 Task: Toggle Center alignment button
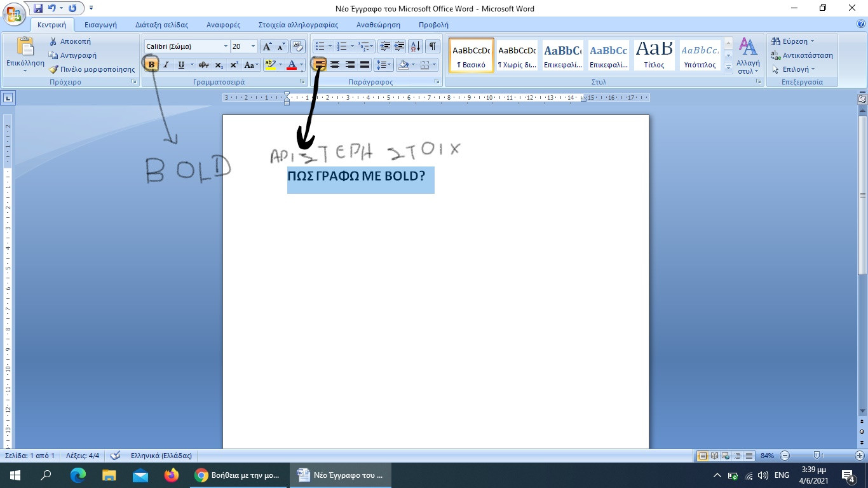(x=335, y=65)
